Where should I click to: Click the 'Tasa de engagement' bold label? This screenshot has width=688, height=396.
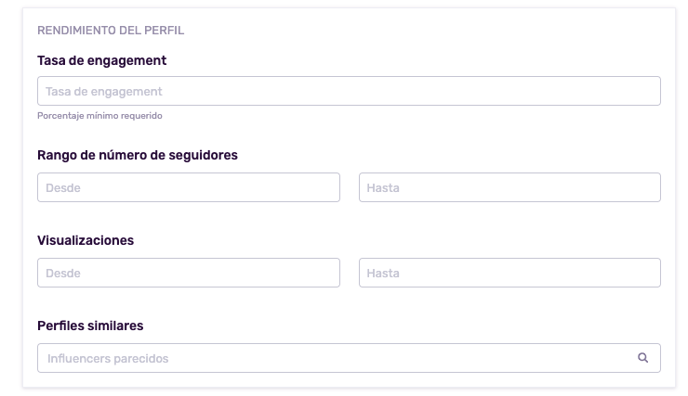pyautogui.click(x=102, y=61)
